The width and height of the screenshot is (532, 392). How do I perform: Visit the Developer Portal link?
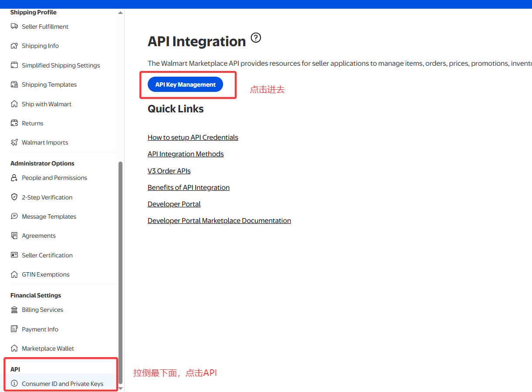point(174,204)
